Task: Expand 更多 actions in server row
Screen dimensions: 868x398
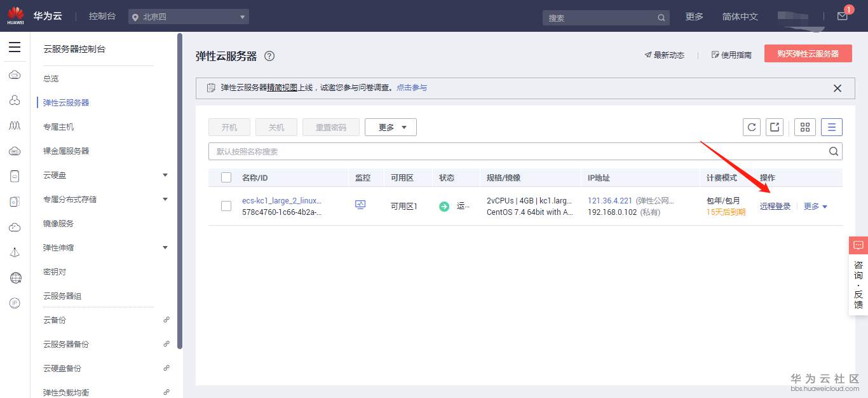Action: tap(815, 206)
